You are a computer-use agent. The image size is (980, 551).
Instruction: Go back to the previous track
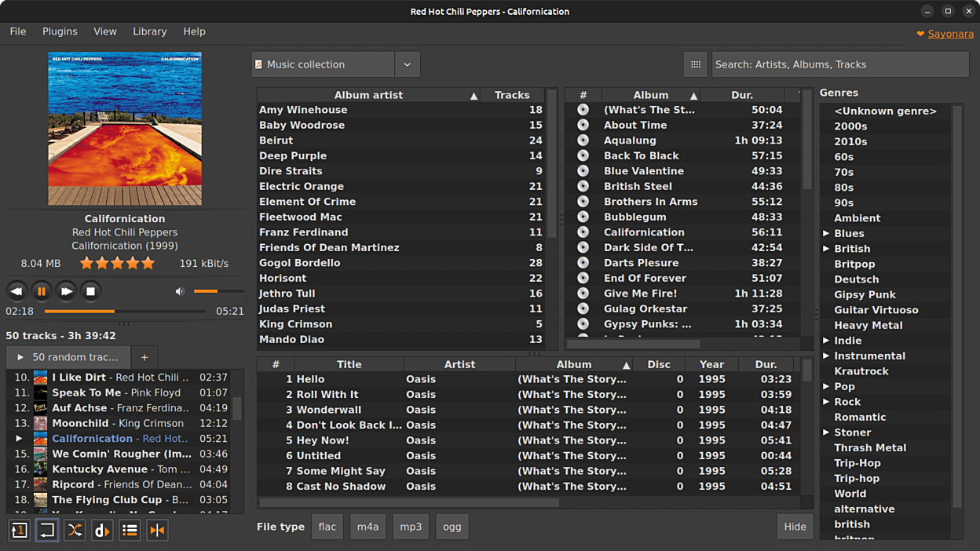pyautogui.click(x=16, y=291)
